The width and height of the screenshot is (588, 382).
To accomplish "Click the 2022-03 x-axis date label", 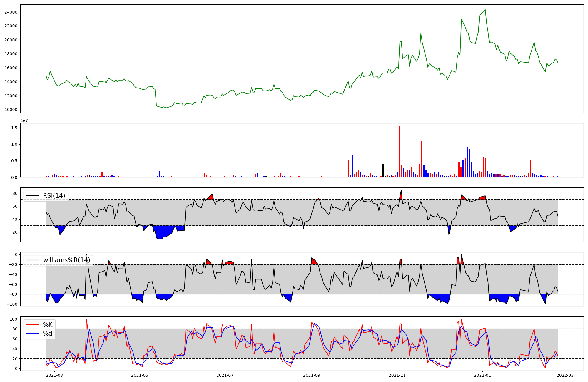I will tap(565, 375).
